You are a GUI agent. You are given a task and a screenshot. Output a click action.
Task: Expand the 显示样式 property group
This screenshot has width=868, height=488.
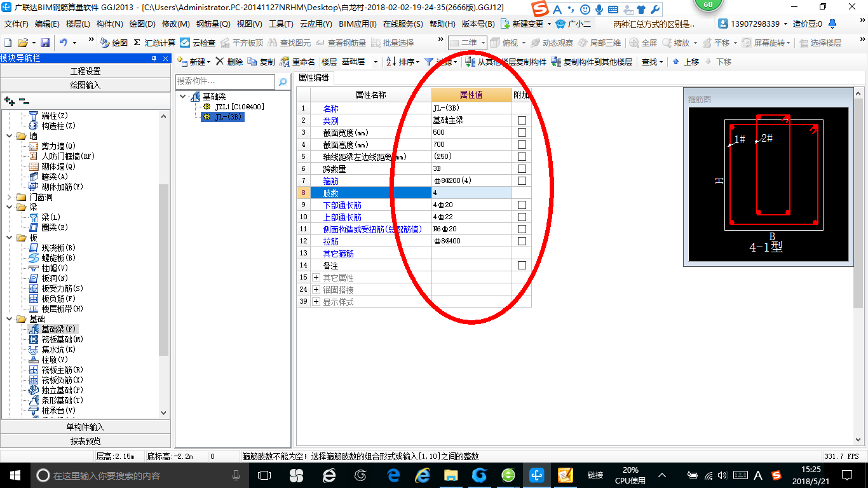316,302
